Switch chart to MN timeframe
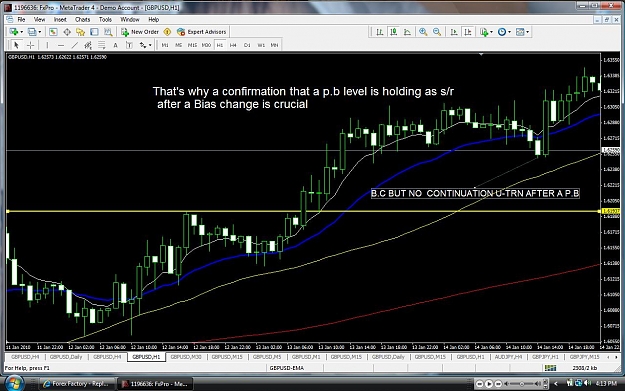625x391 pixels. (x=274, y=45)
